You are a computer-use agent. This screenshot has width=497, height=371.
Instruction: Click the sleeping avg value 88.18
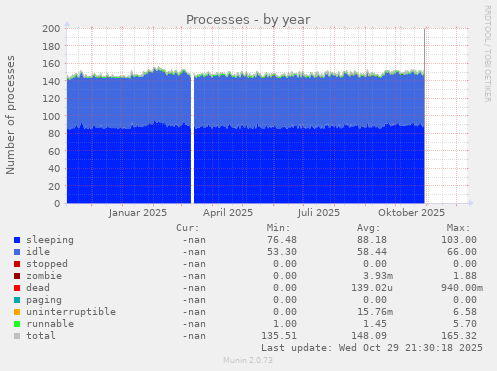pyautogui.click(x=372, y=240)
